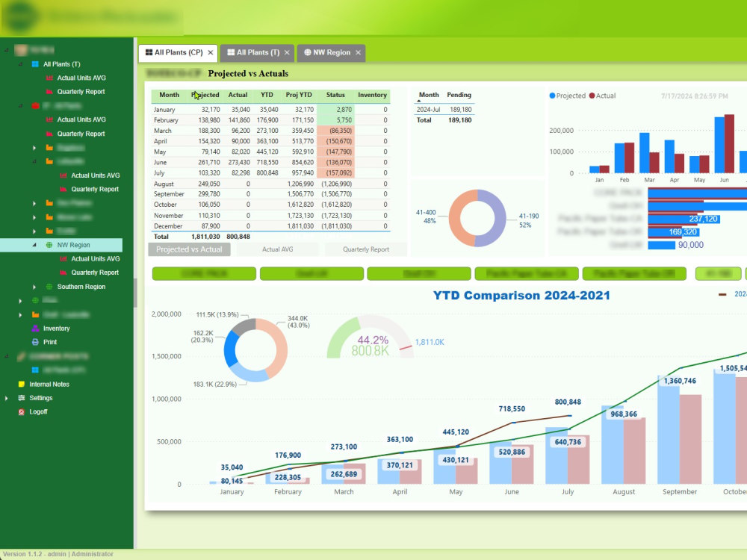This screenshot has height=560, width=747.
Task: Collapse the NW Region tree node
Action: (x=34, y=245)
